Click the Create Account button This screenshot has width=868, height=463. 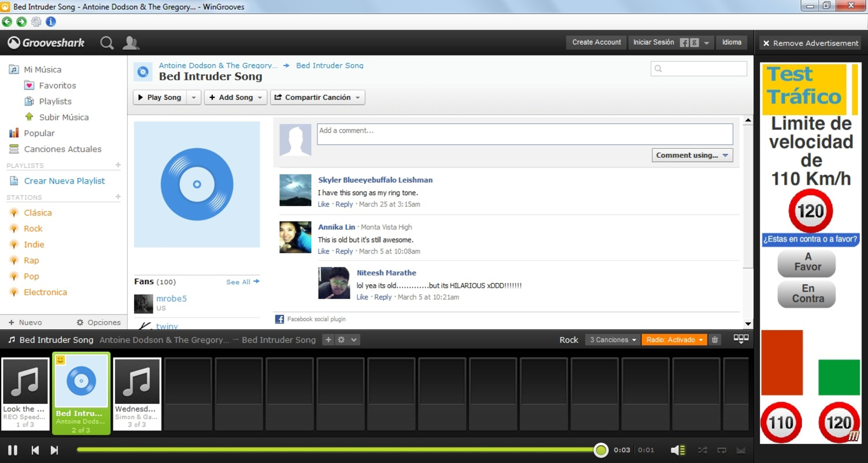pos(596,42)
